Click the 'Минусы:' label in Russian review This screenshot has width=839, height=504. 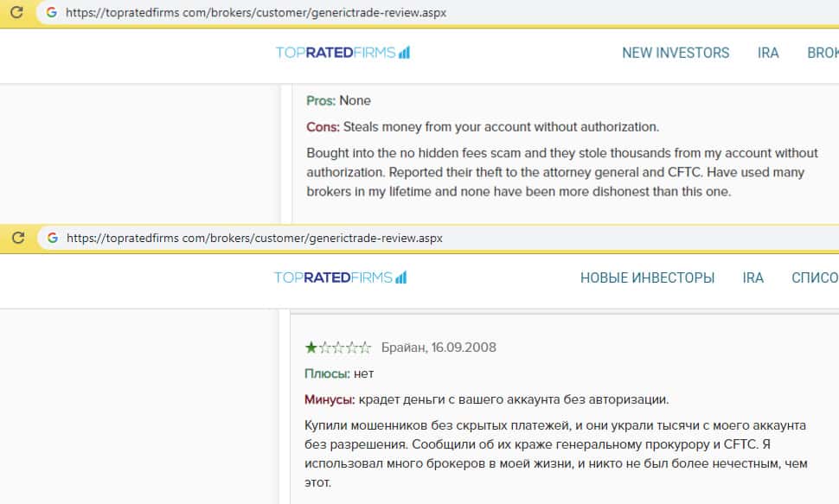click(329, 399)
